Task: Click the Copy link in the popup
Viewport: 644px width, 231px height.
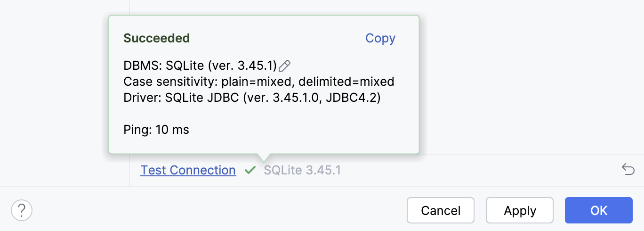Action: (x=380, y=38)
